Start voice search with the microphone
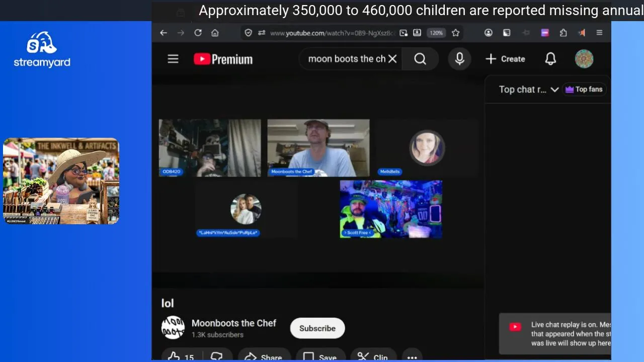Screen dimensions: 644x362 click(459, 59)
